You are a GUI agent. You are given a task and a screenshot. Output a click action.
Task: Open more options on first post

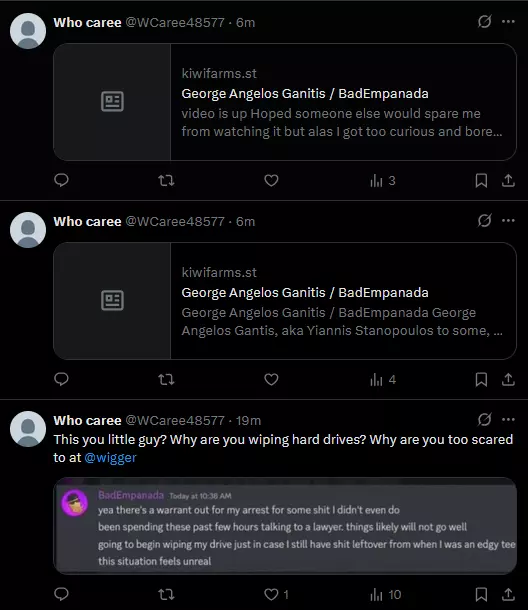pyautogui.click(x=508, y=22)
